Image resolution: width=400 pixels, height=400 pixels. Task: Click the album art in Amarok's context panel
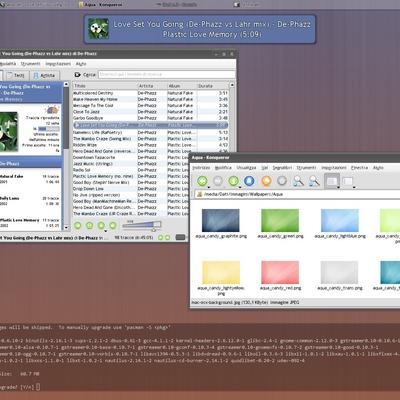[x=9, y=131]
